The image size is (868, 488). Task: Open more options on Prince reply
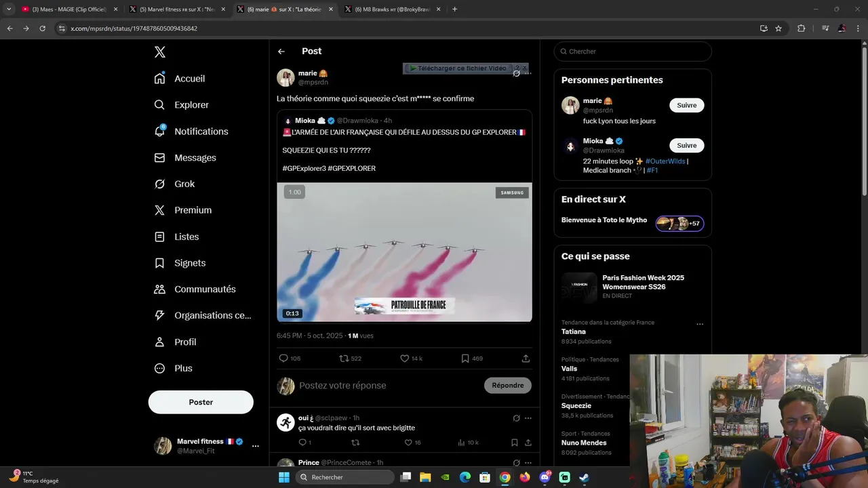coord(528,463)
